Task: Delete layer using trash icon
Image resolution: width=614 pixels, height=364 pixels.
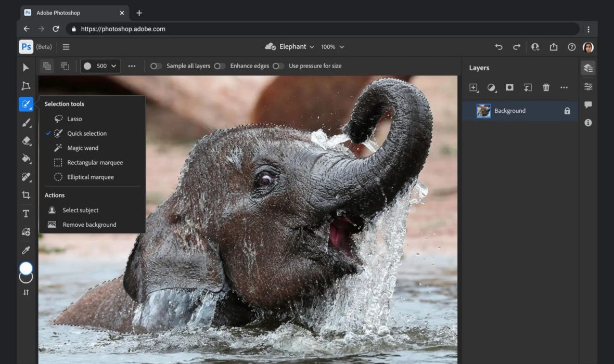Action: (x=546, y=87)
